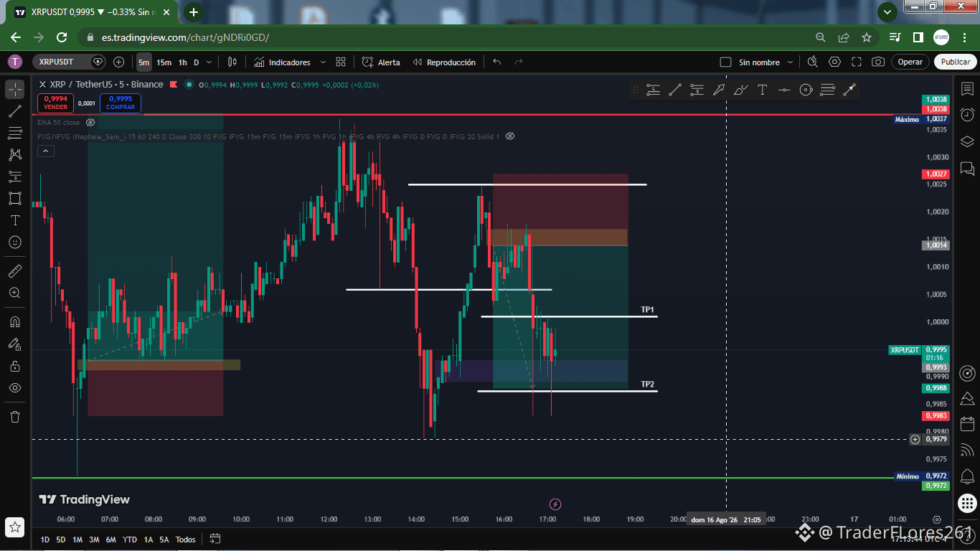Image resolution: width=980 pixels, height=551 pixels.
Task: Click the COMPRAR 0,9995 buy button
Action: coord(121,103)
